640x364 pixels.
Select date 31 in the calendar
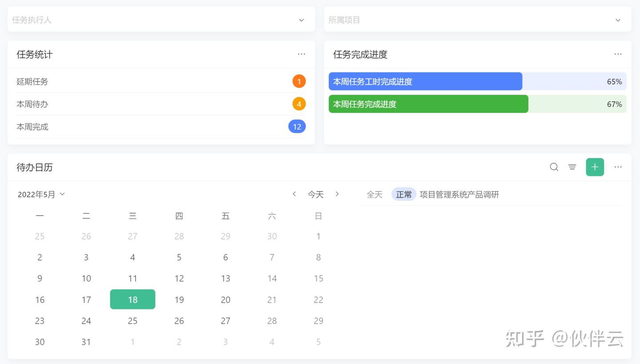point(86,342)
